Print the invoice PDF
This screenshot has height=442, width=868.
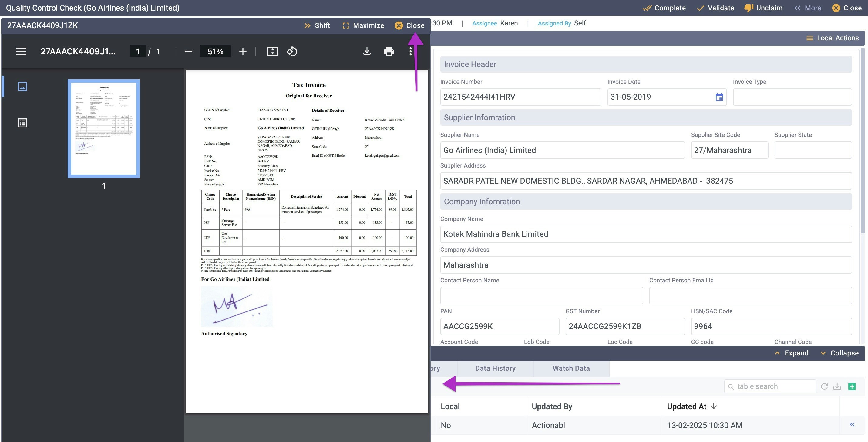[389, 51]
